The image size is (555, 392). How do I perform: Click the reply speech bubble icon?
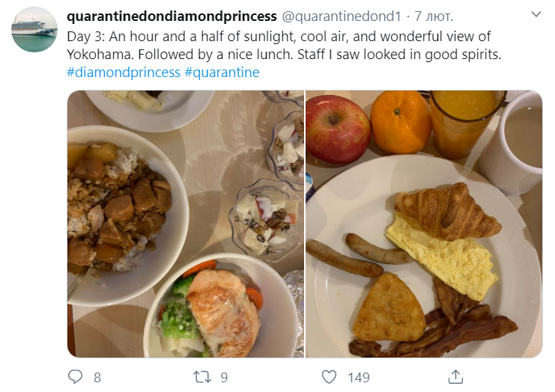(x=75, y=377)
